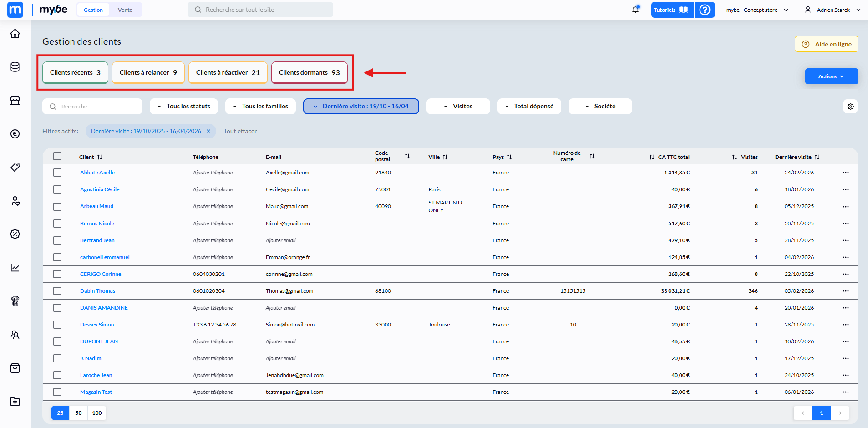Sort by Ville column arrows
868x428 pixels.
(x=445, y=157)
